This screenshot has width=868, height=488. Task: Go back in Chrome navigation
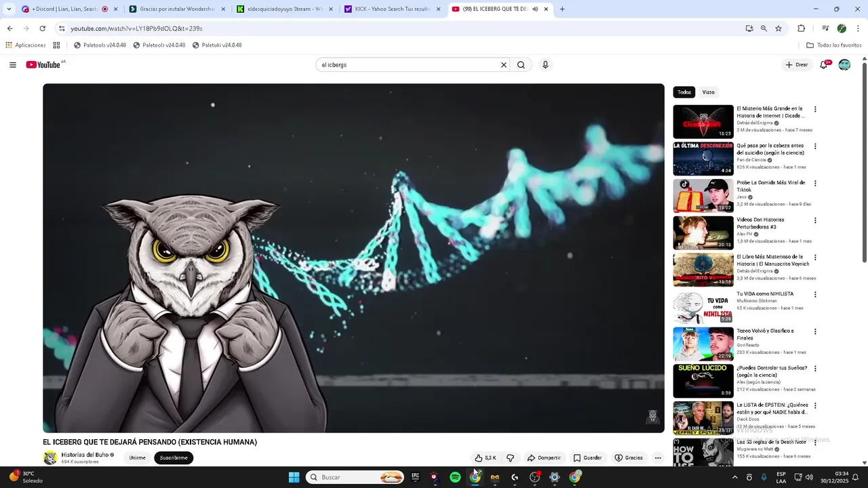pos(9,28)
